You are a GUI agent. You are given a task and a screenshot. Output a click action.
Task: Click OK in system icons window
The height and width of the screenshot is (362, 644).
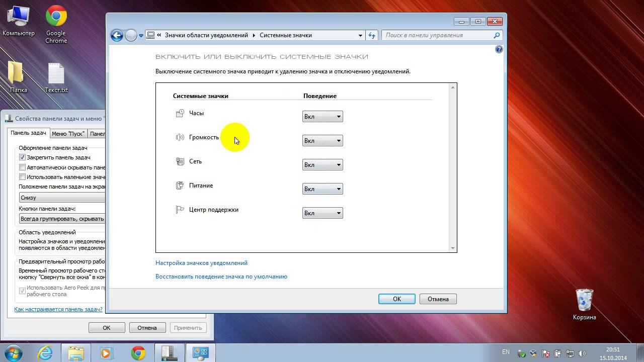pyautogui.click(x=397, y=299)
